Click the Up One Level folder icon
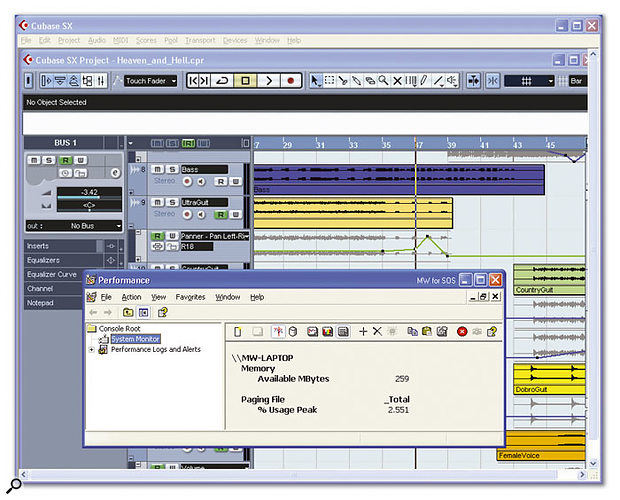This screenshot has width=620, height=500. (128, 312)
